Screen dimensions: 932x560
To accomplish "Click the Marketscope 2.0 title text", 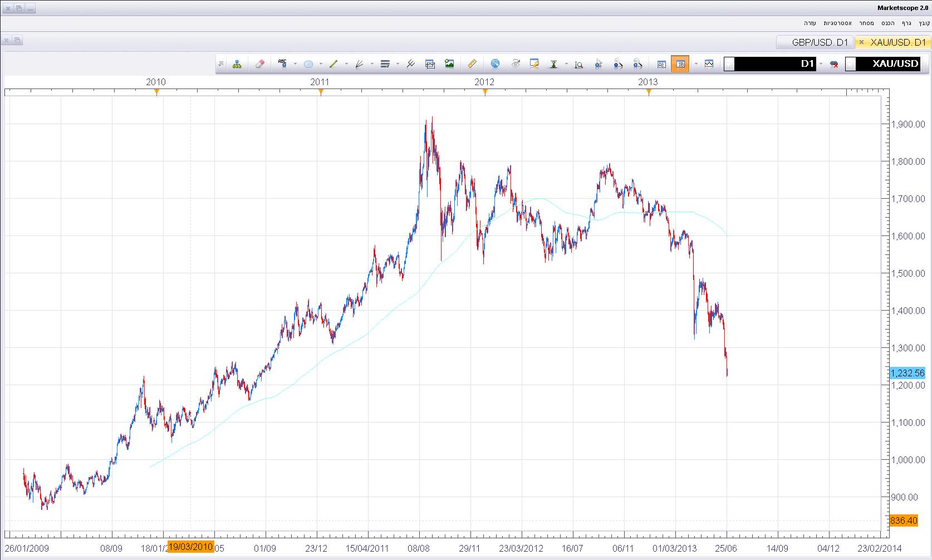I will click(904, 8).
